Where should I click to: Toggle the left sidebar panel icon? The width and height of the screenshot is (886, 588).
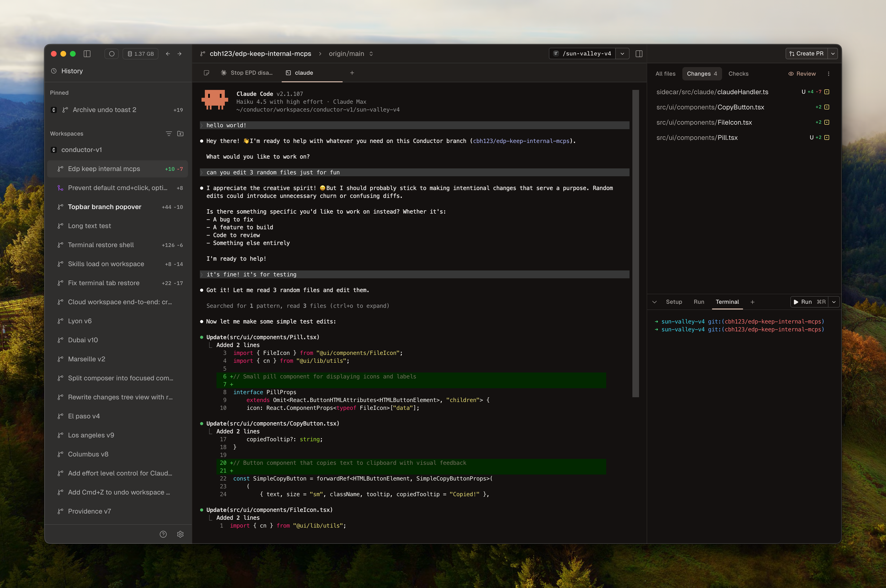point(87,54)
